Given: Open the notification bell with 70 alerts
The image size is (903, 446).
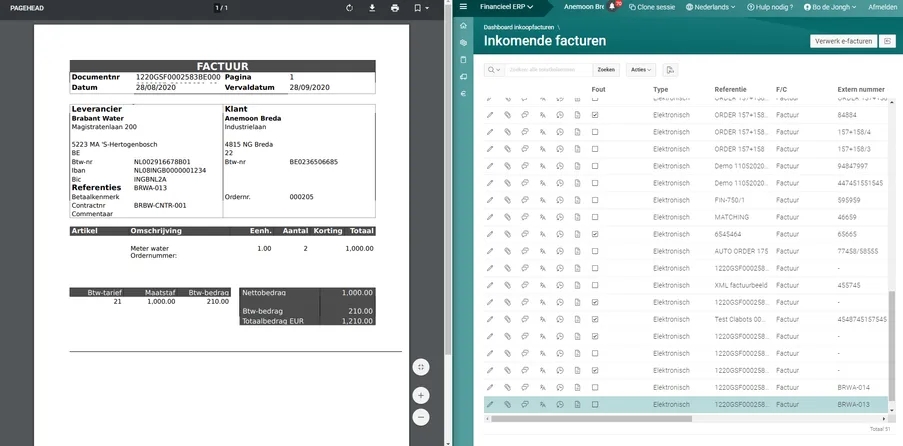Looking at the screenshot, I should point(613,6).
